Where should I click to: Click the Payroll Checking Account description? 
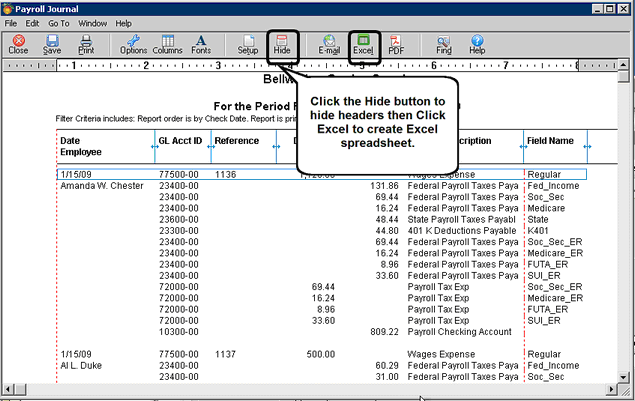[459, 332]
